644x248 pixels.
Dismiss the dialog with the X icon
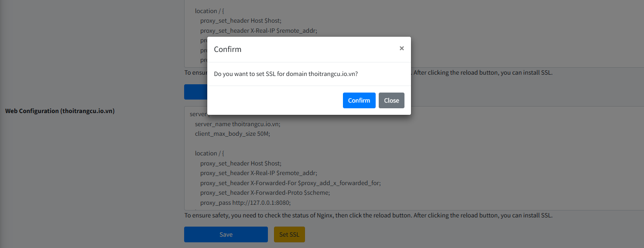(x=401, y=48)
